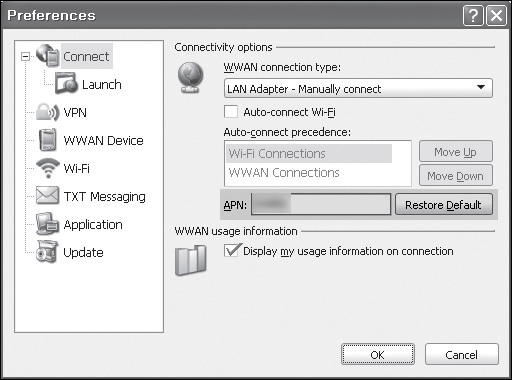
Task: Focus the APN text field
Action: point(321,204)
